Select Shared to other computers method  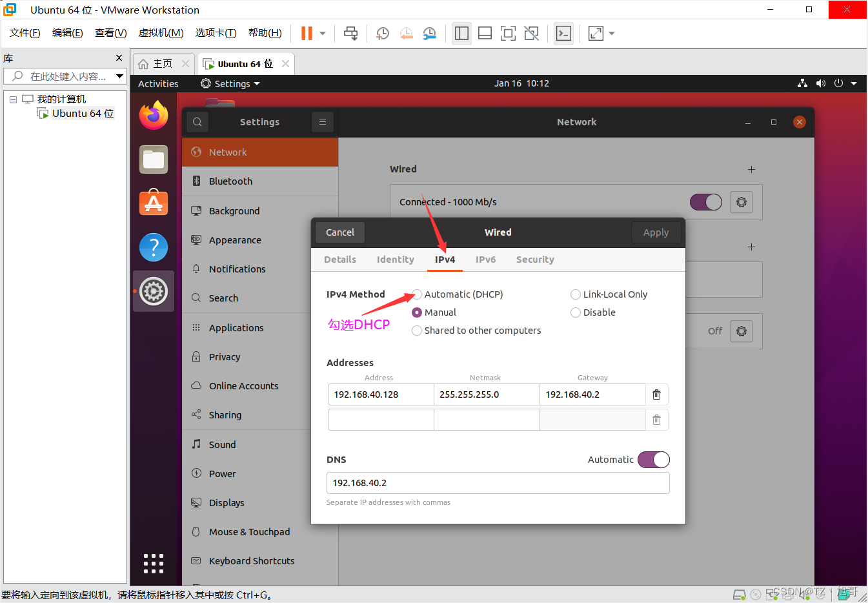point(476,331)
